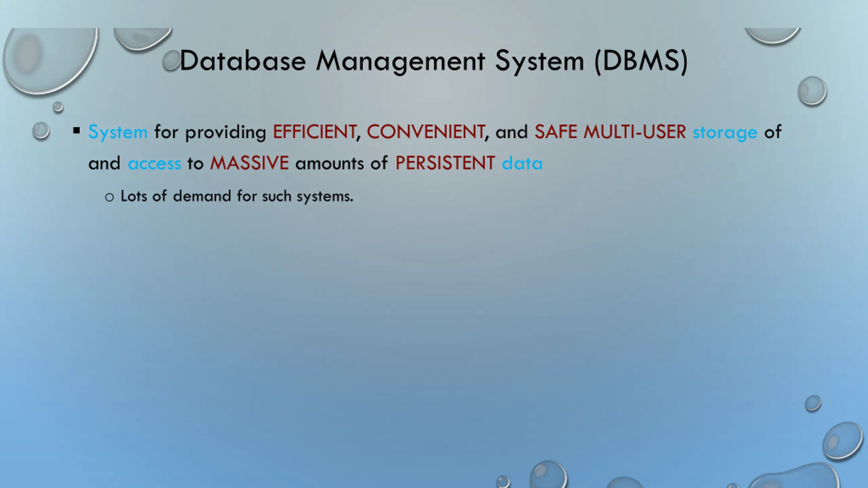Click the sub-bullet 'Lots of demand for such systems.'
Screen dimensions: 868x488
pos(237,196)
